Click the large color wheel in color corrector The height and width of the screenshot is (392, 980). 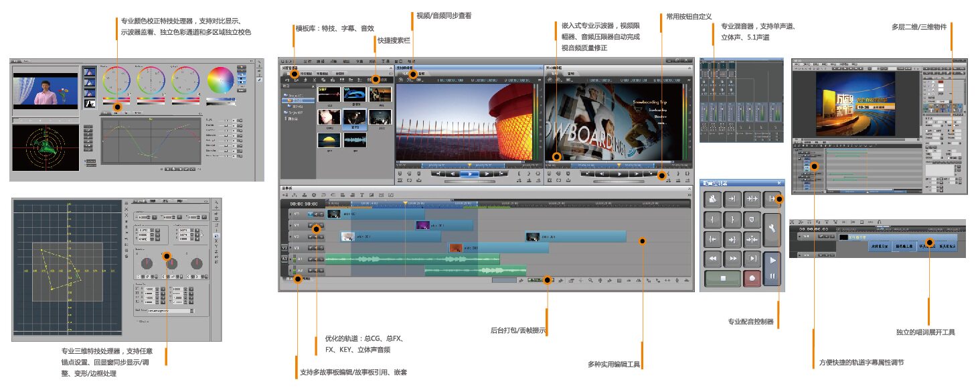tap(220, 80)
